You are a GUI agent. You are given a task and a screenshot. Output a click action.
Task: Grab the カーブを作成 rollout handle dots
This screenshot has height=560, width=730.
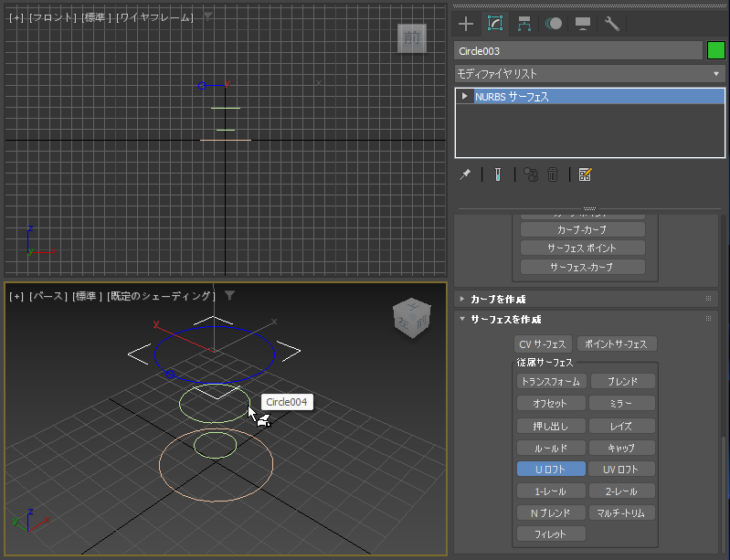709,299
